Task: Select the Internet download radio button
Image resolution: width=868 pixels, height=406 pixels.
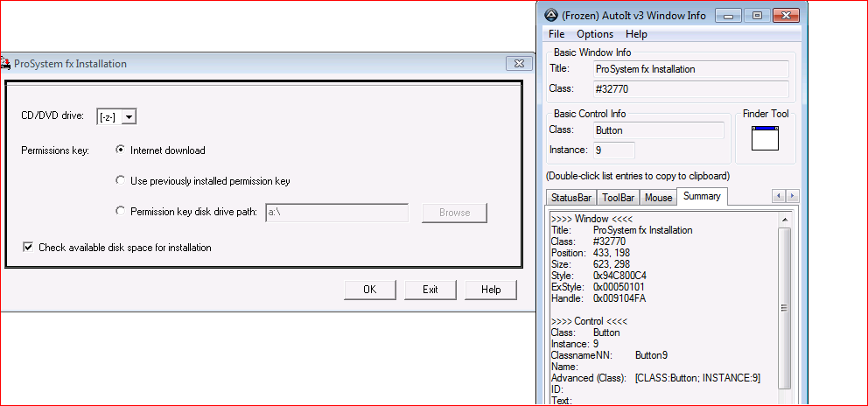Action: click(120, 150)
